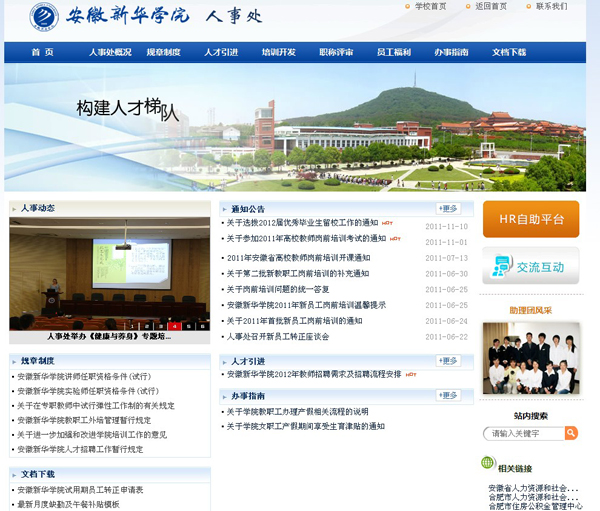This screenshot has height=511, width=600.
Task: Select the highlighted red slide number 4
Action: 174,326
